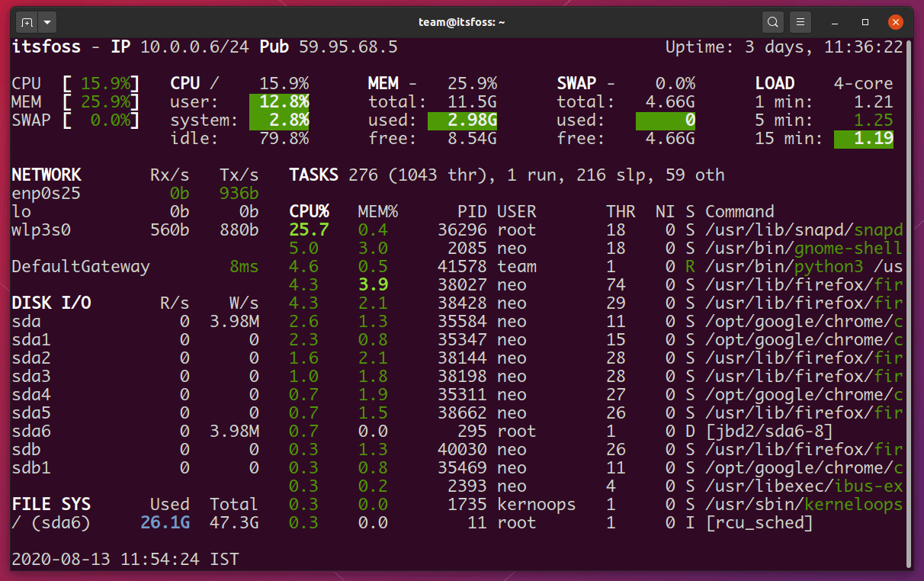Click the CPU% column header to sort
This screenshot has width=924, height=581.
pyautogui.click(x=308, y=211)
